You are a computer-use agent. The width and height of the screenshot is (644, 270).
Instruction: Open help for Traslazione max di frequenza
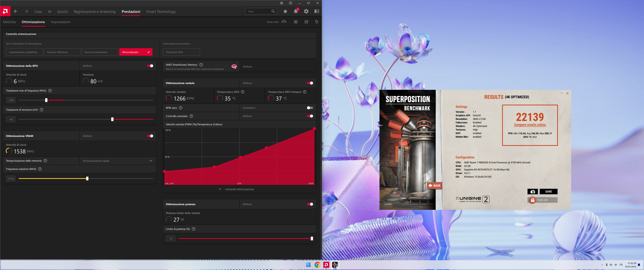[50, 91]
